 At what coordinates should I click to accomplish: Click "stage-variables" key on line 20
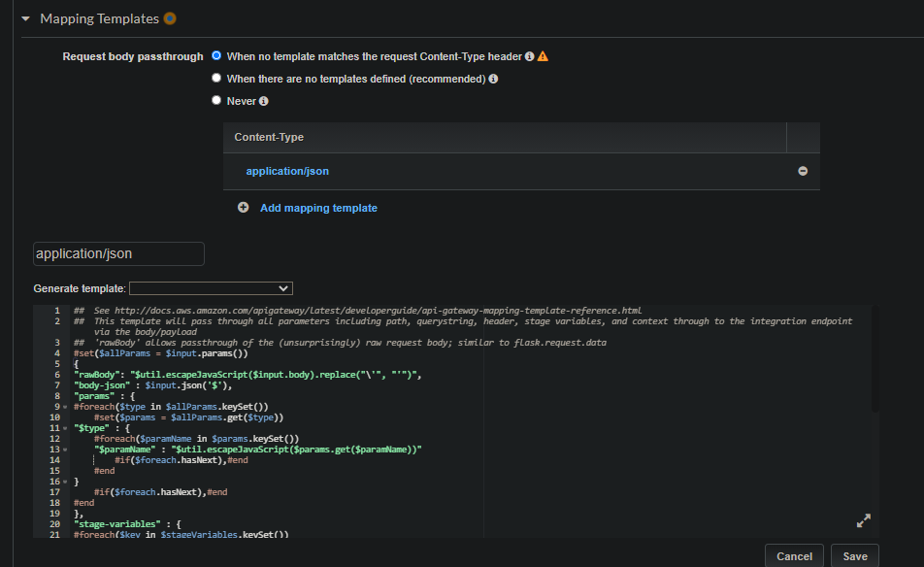pyautogui.click(x=117, y=524)
